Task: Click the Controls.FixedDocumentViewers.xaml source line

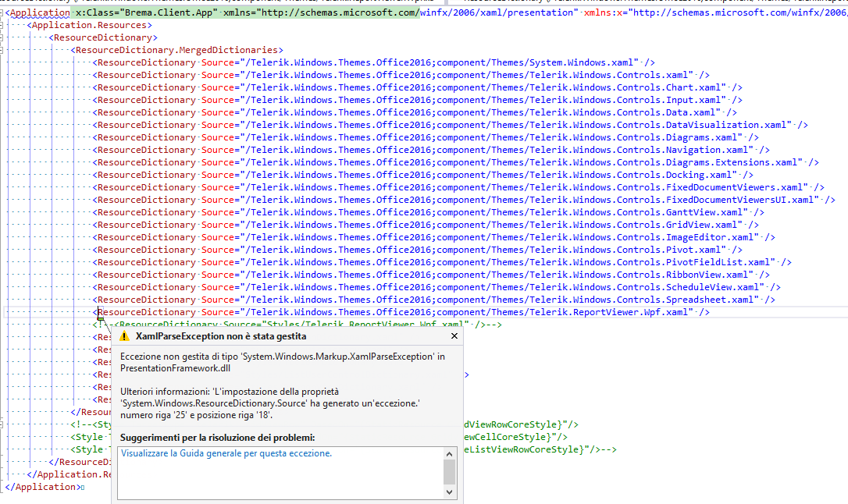Action: pyautogui.click(x=458, y=186)
